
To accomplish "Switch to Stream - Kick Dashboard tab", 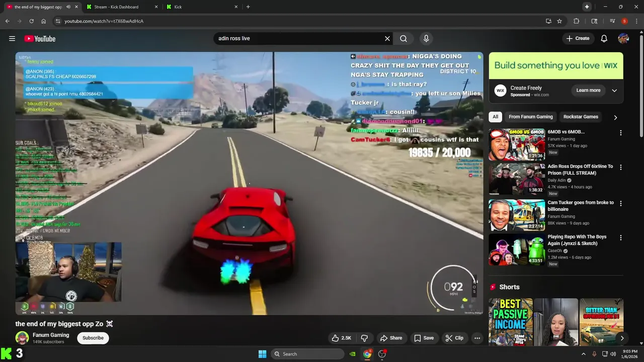I will click(116, 7).
